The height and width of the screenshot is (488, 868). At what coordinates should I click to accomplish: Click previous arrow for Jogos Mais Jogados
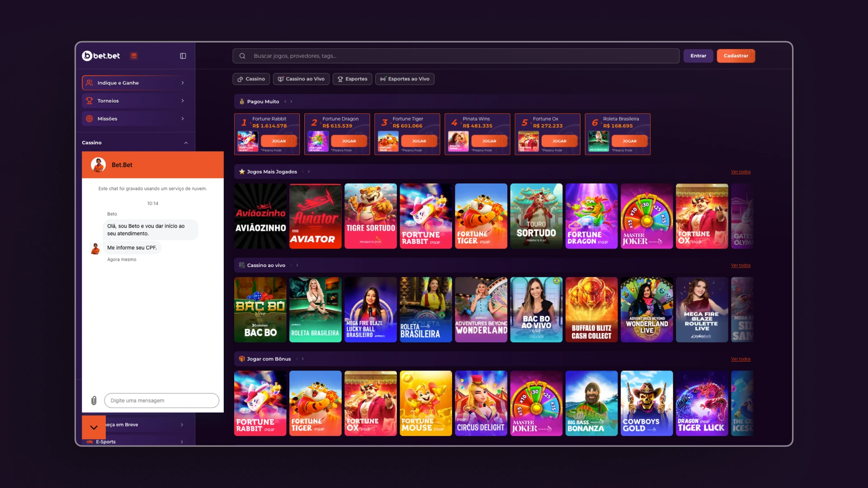pyautogui.click(x=303, y=172)
